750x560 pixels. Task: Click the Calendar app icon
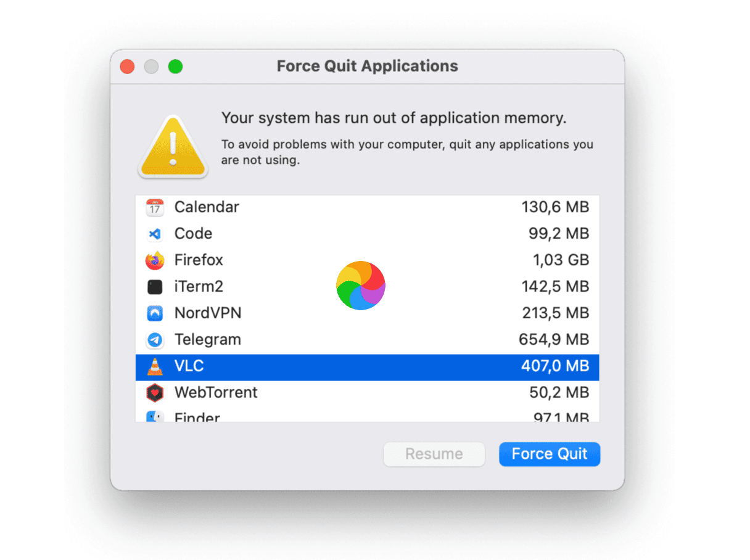click(155, 207)
